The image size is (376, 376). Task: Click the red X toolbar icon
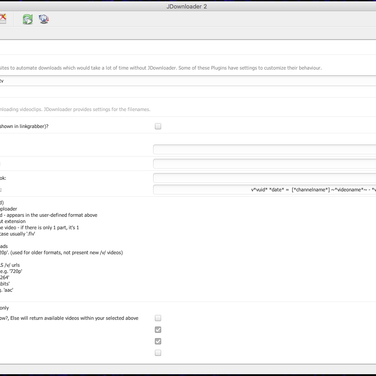click(x=3, y=18)
